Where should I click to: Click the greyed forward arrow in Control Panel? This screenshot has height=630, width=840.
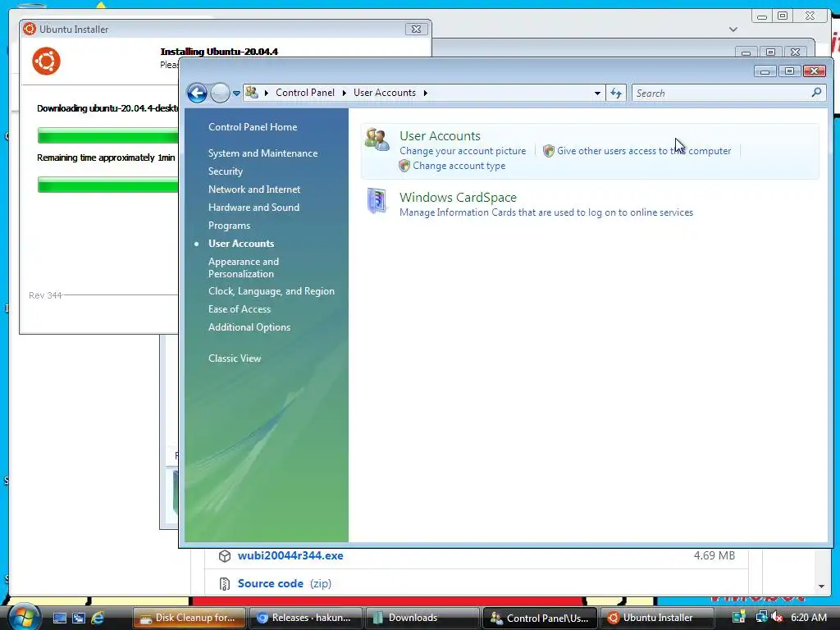tap(220, 94)
